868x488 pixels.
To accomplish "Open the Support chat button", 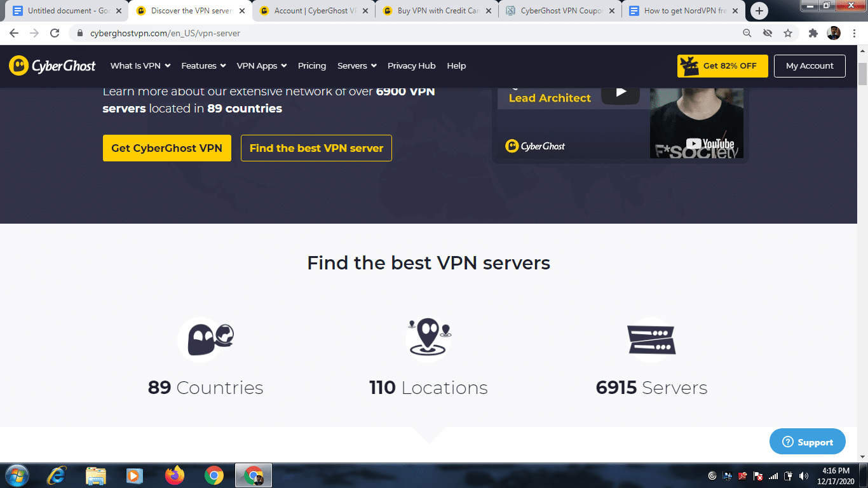I will (x=808, y=442).
